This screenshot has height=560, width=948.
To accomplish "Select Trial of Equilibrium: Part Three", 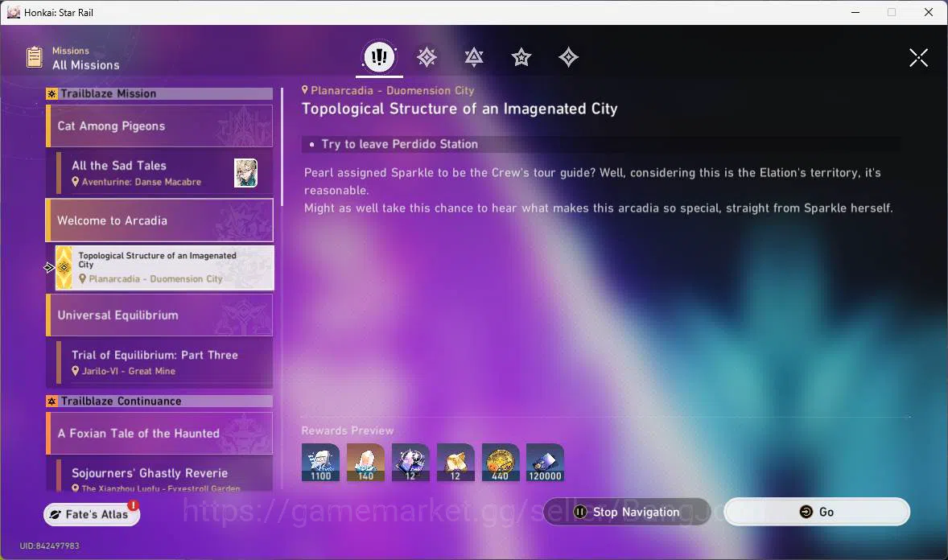I will [x=164, y=362].
